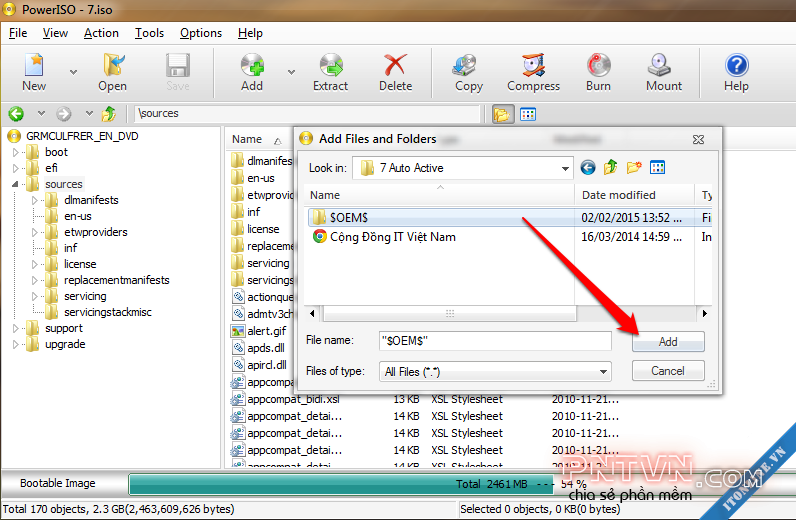Image resolution: width=796 pixels, height=520 pixels.
Task: Expand the etwproviders tree node
Action: [x=34, y=232]
